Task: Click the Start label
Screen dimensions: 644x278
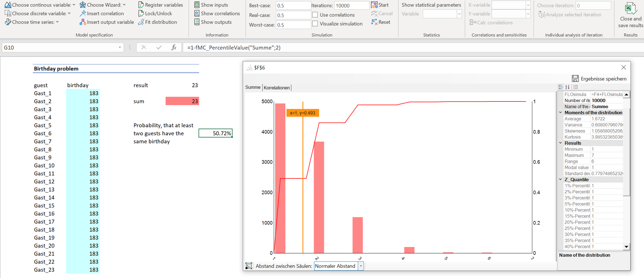Action: (384, 5)
